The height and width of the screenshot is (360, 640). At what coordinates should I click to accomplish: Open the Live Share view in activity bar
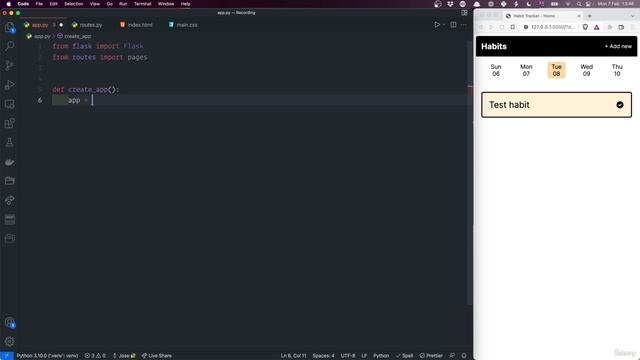(x=9, y=200)
